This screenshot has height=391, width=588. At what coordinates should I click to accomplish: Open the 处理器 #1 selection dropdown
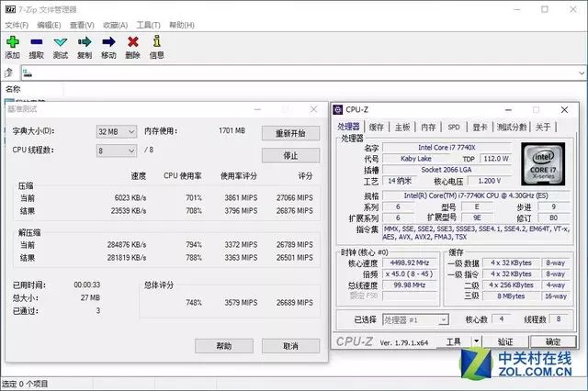tap(415, 319)
